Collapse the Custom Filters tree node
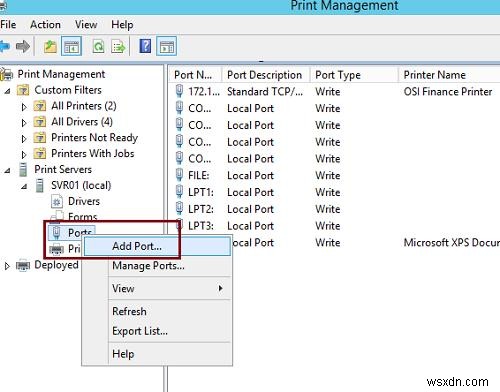The height and width of the screenshot is (392, 500). coord(7,91)
